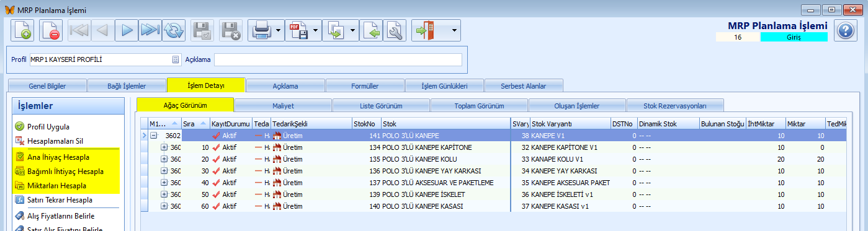The image size is (868, 231).
Task: Switch to the Maliyet sub-tab
Action: pos(283,105)
